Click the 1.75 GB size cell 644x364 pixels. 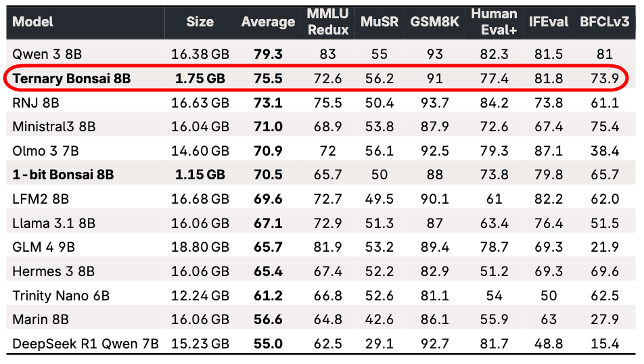click(200, 78)
